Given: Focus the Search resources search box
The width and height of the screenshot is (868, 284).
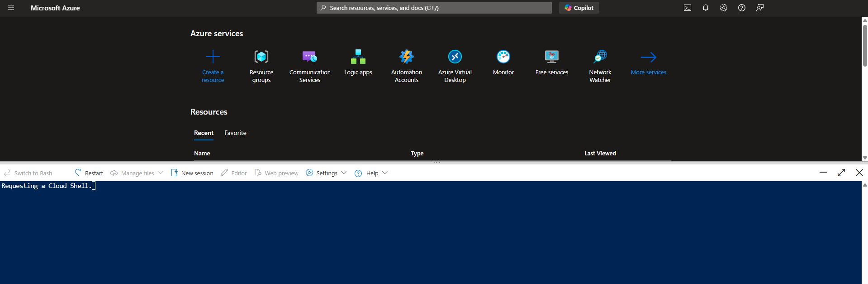Looking at the screenshot, I should coord(434,8).
